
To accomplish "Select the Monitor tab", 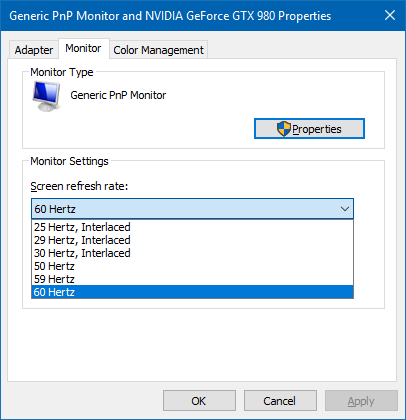I will click(x=83, y=49).
